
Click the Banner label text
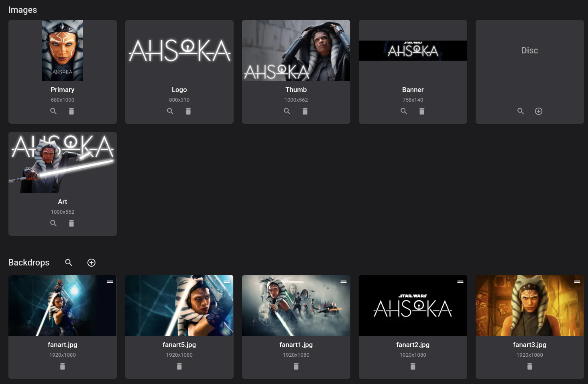tap(413, 90)
